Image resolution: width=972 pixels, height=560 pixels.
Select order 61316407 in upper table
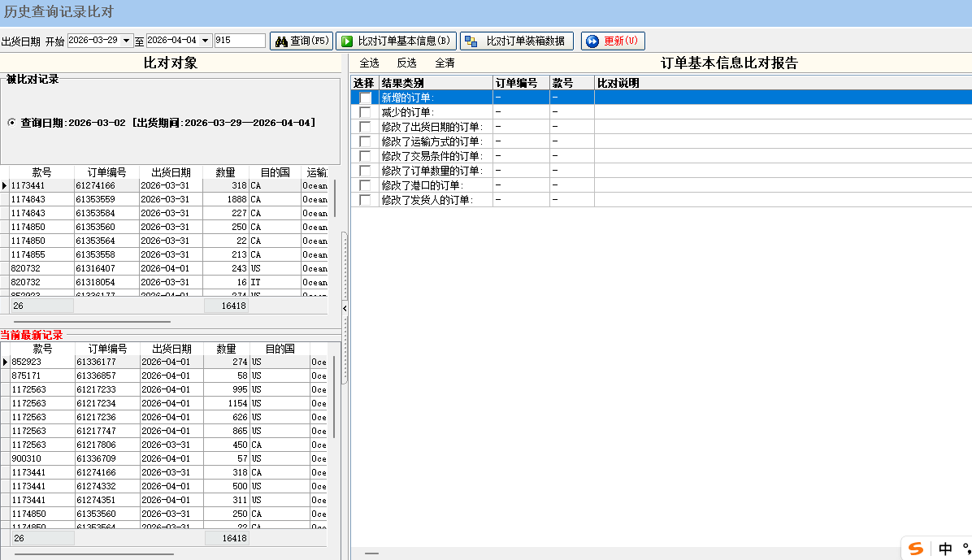click(x=95, y=268)
